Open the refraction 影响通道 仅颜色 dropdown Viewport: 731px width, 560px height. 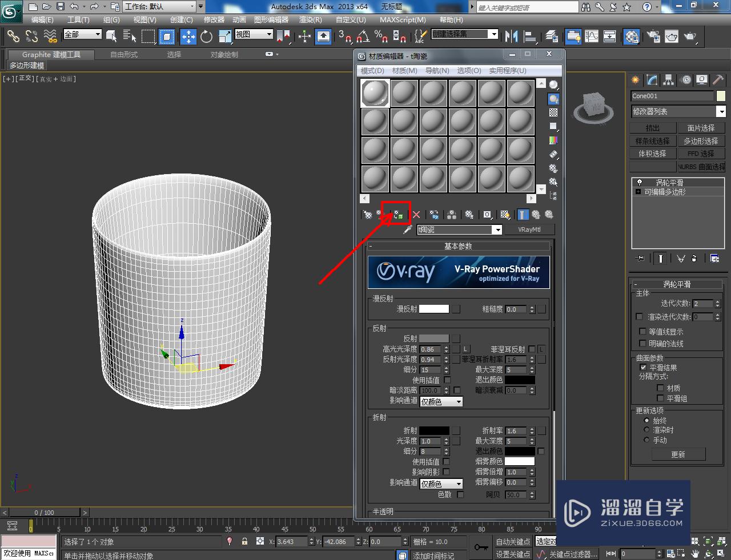click(441, 484)
